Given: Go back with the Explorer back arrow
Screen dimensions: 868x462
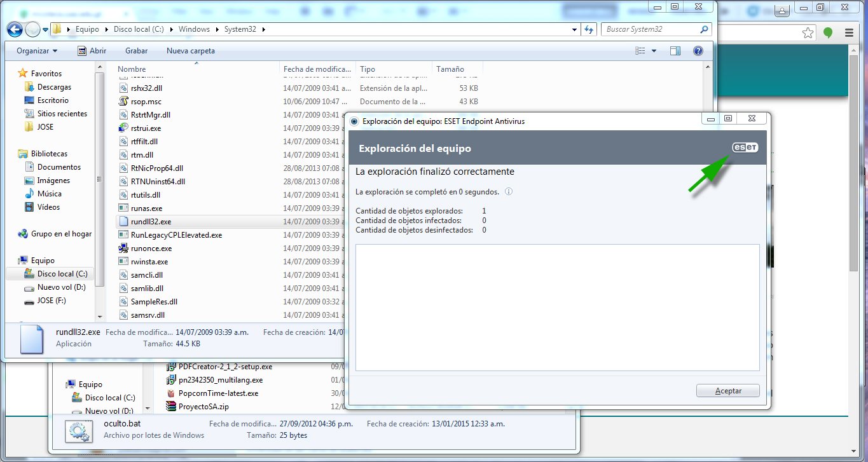Looking at the screenshot, I should tap(15, 29).
